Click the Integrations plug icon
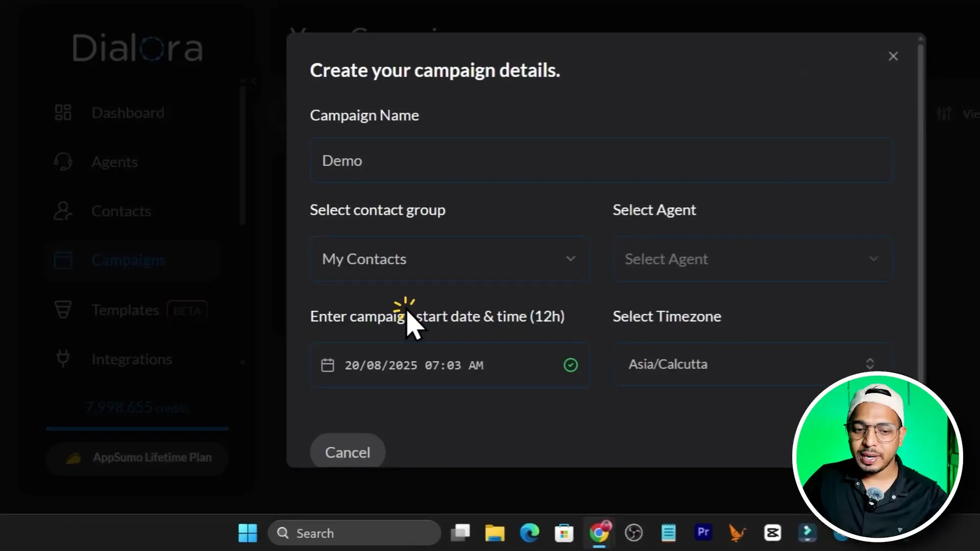The height and width of the screenshot is (551, 980). coord(63,359)
